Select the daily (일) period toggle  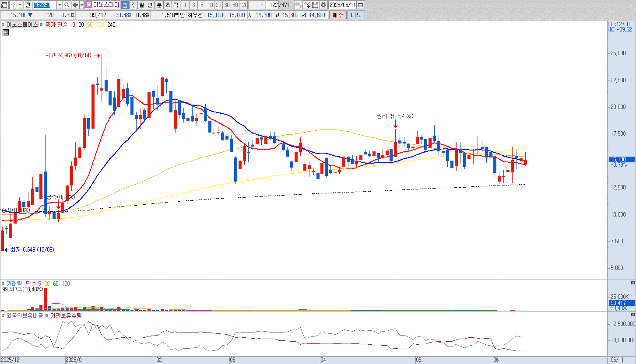pos(125,5)
